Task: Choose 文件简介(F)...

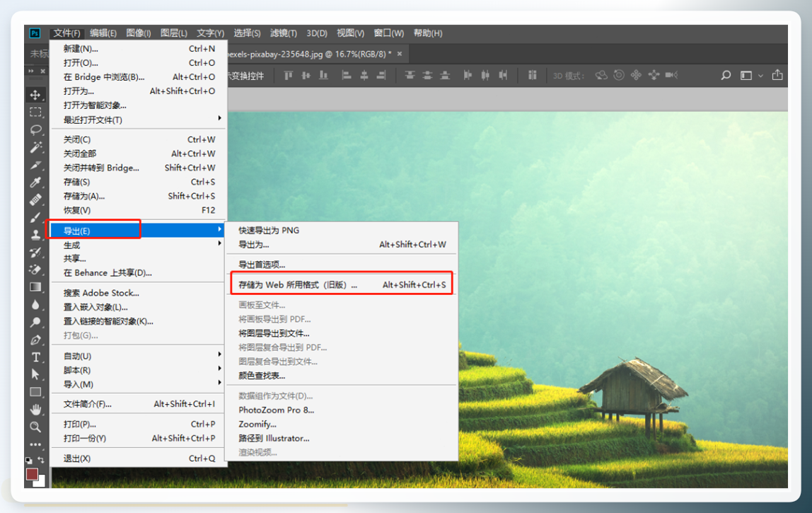Action: [x=138, y=403]
